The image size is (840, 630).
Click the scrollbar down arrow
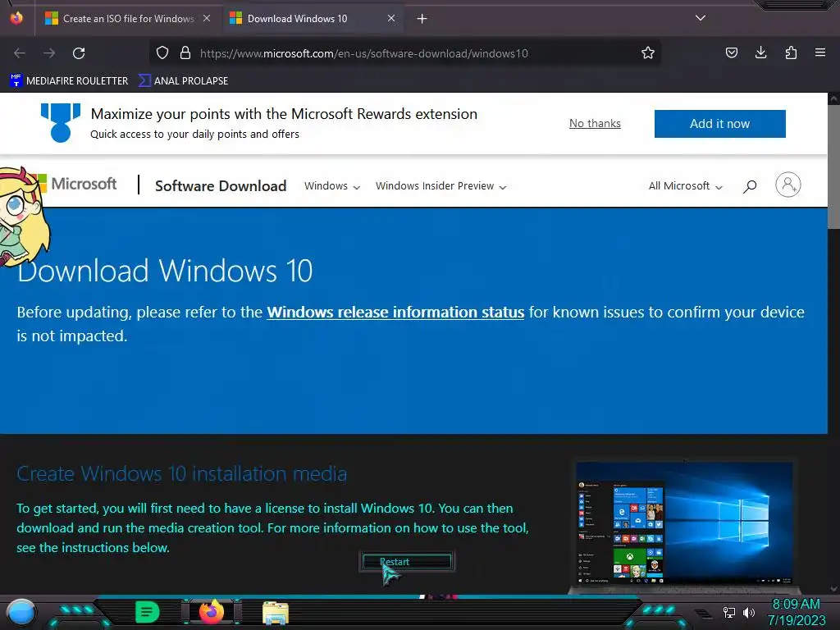coord(833,589)
